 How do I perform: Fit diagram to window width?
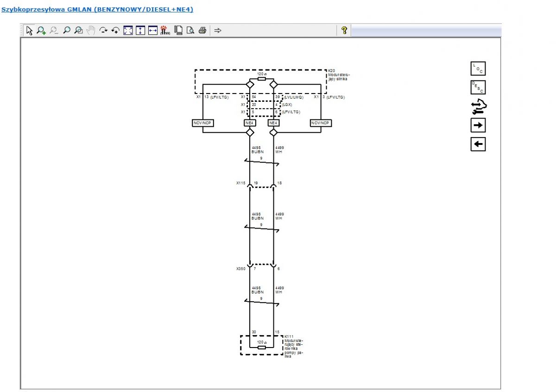(153, 31)
